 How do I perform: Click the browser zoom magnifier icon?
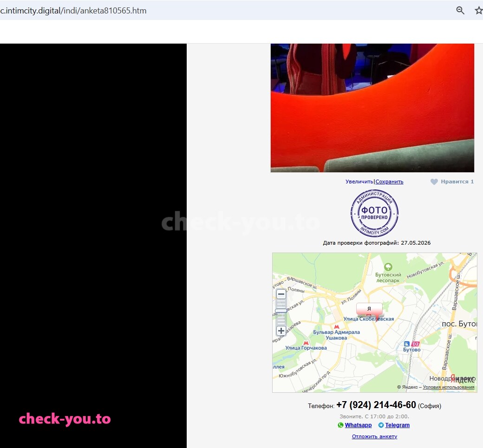pyautogui.click(x=460, y=11)
